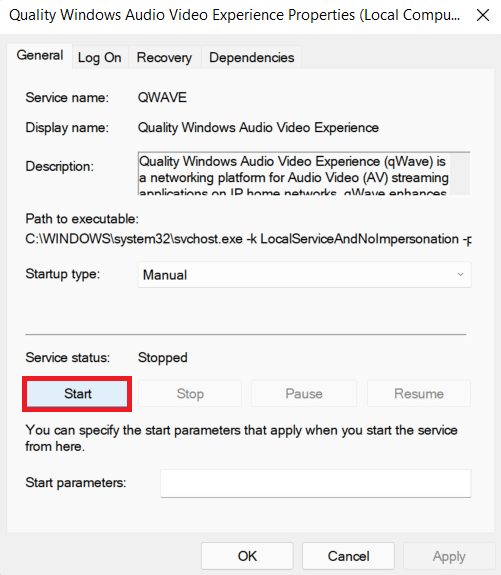
Task: Click the Apply button
Action: 449,556
